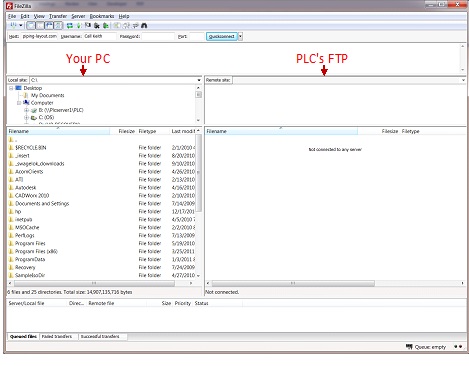Cancel current operation icon
The height and width of the screenshot is (366, 469).
(88, 25)
